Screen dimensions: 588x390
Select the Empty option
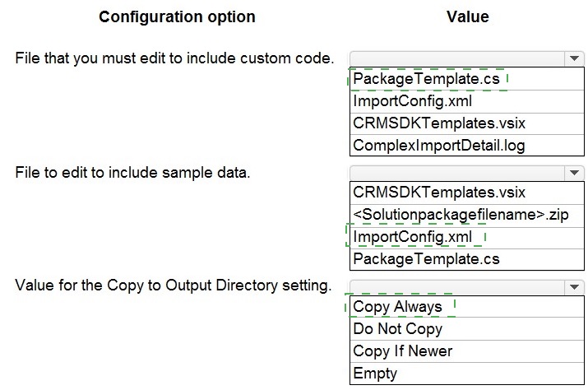coord(375,373)
